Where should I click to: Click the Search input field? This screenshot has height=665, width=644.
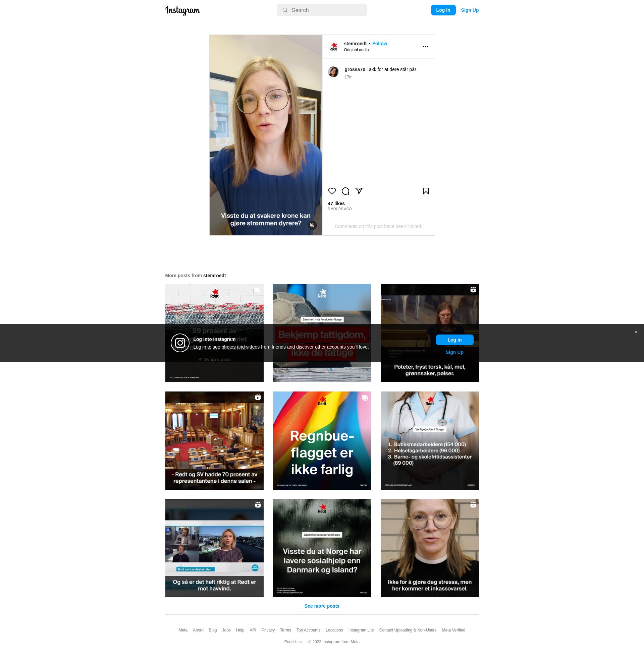tap(322, 10)
